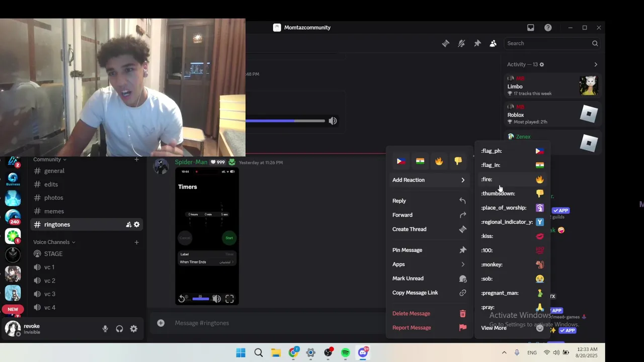644x362 pixels.
Task: Open the Discord inbox icon
Action: pyautogui.click(x=530, y=28)
